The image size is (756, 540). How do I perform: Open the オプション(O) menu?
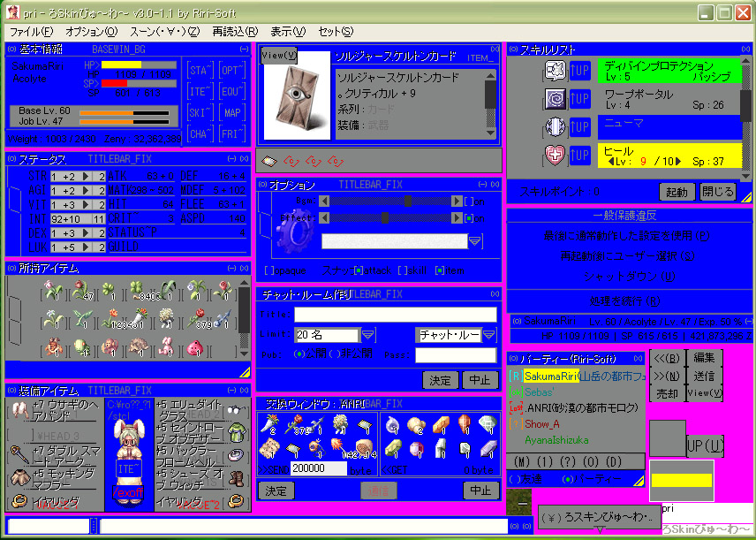[x=92, y=32]
